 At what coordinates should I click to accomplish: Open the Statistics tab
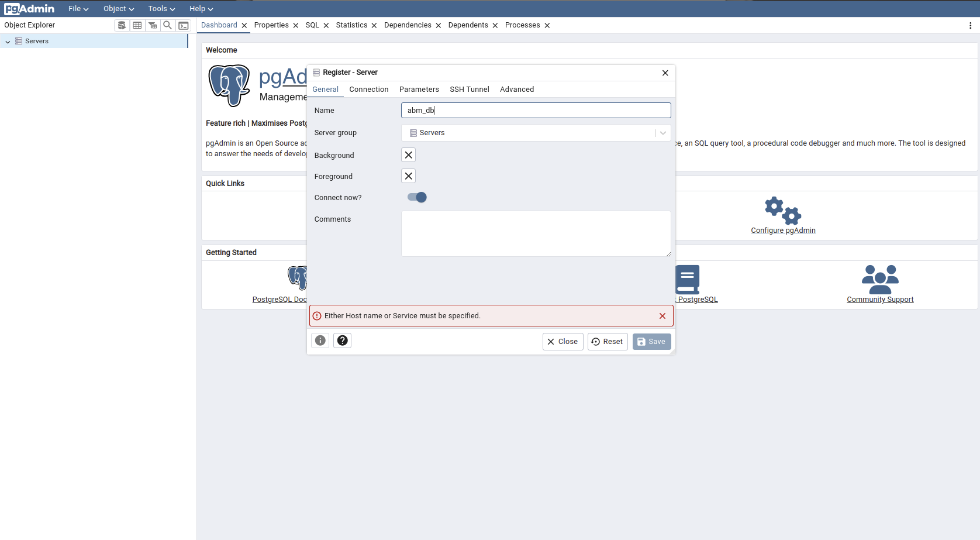351,25
